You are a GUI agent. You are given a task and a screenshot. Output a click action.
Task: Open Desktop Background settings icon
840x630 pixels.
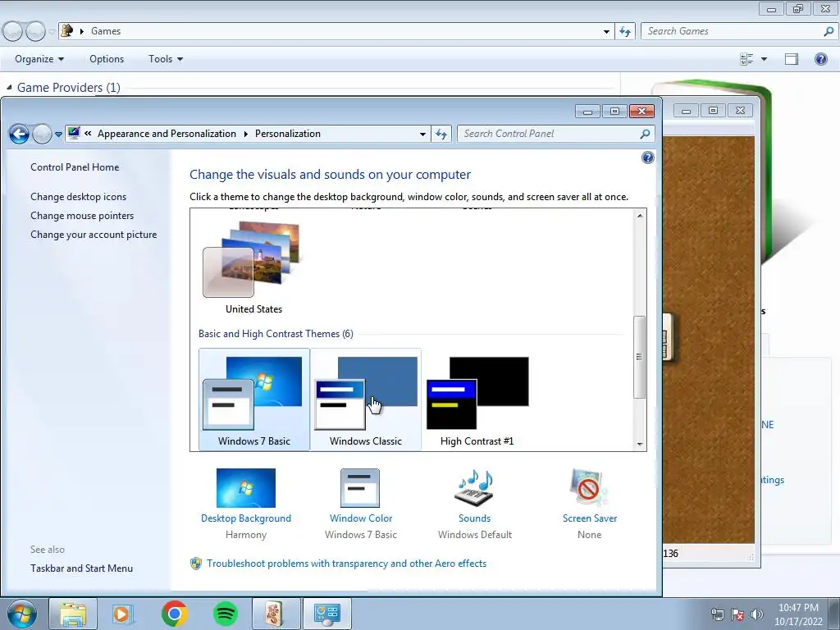click(246, 488)
